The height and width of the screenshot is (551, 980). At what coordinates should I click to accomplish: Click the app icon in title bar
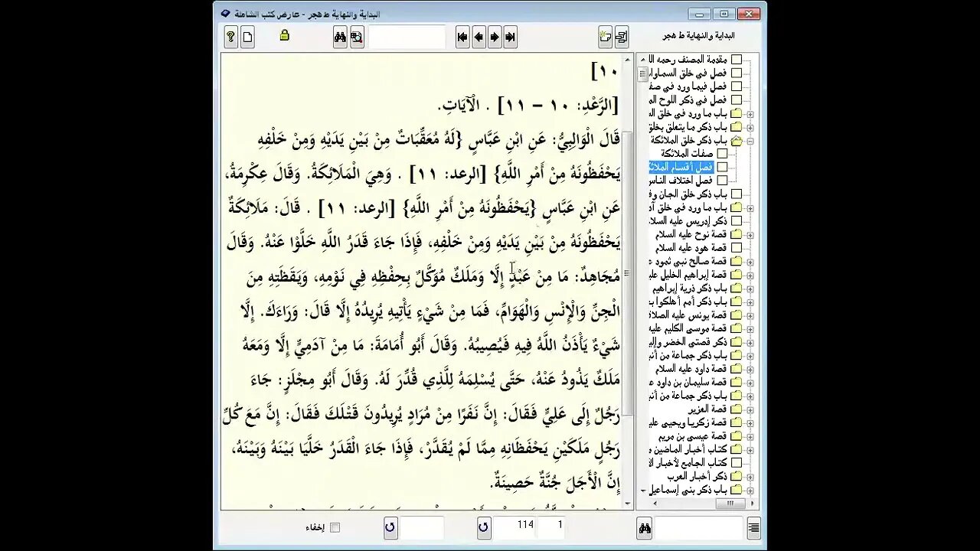(225, 14)
